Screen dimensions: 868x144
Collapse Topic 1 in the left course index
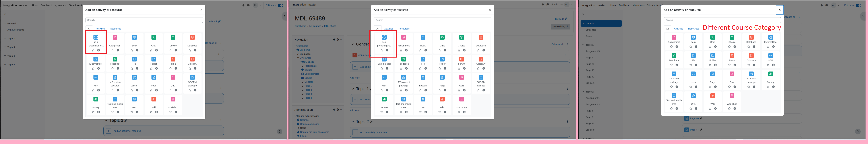[x=5, y=38]
